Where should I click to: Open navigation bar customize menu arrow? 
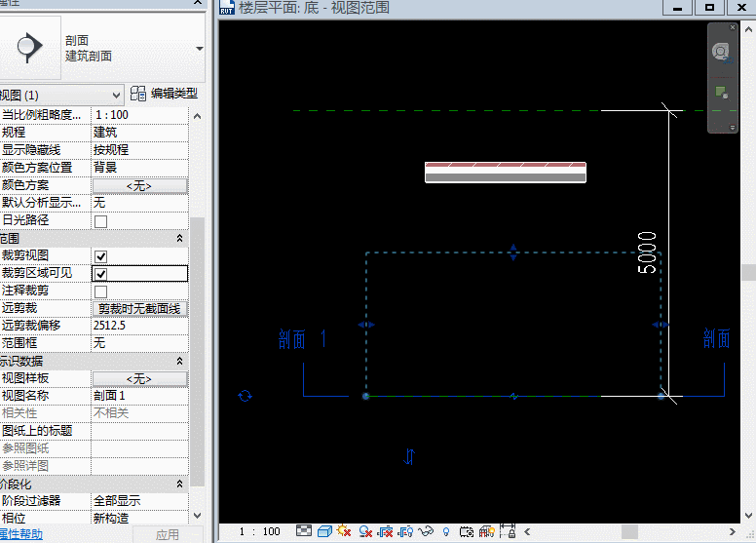click(x=733, y=128)
